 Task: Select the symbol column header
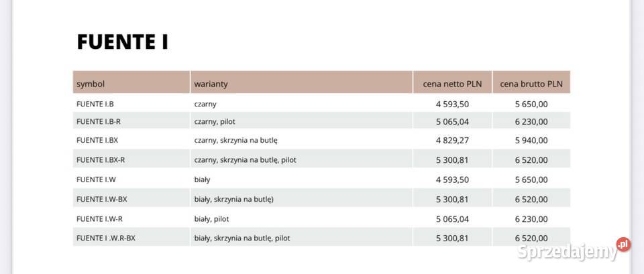[91, 84]
